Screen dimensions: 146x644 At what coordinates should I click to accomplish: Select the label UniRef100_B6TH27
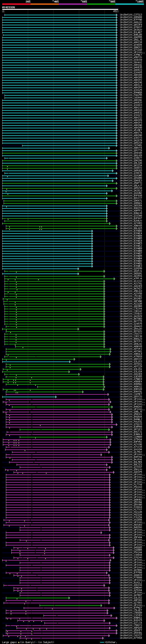click(x=131, y=289)
